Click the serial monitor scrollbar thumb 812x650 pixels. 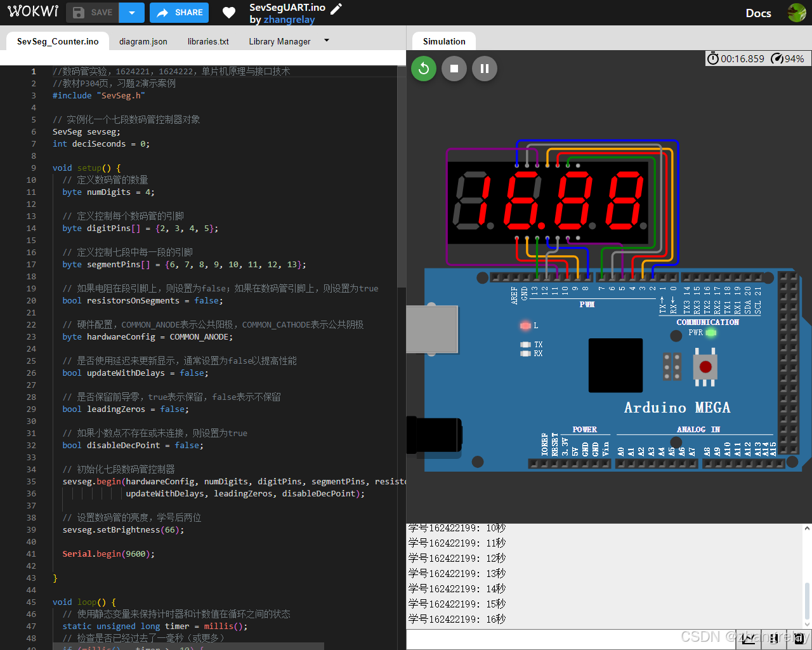point(807,601)
